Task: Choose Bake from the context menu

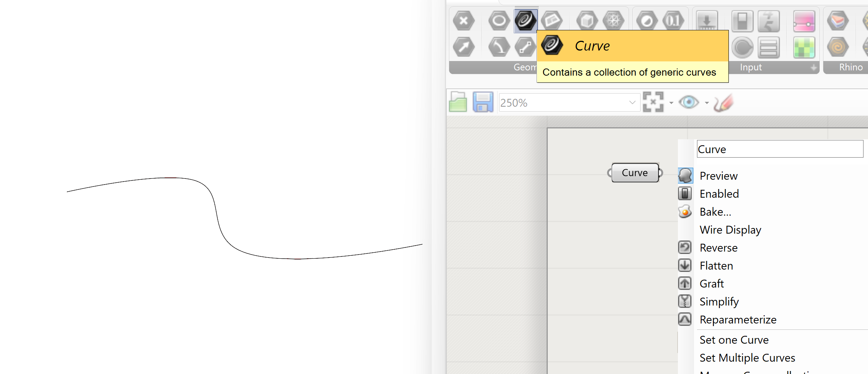Action: pos(715,212)
